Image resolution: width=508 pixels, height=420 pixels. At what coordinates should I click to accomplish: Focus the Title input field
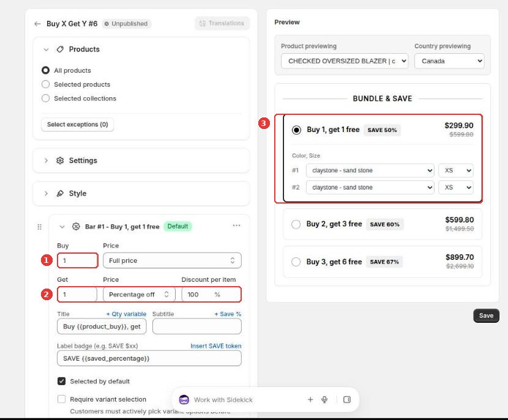[x=102, y=326]
